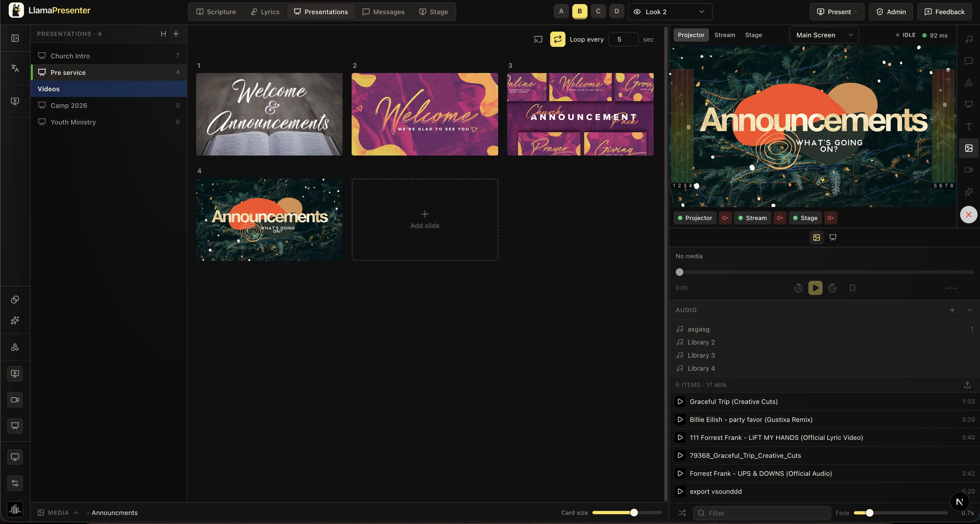Switch to the Messages tab
The image size is (980, 524).
pyautogui.click(x=384, y=12)
